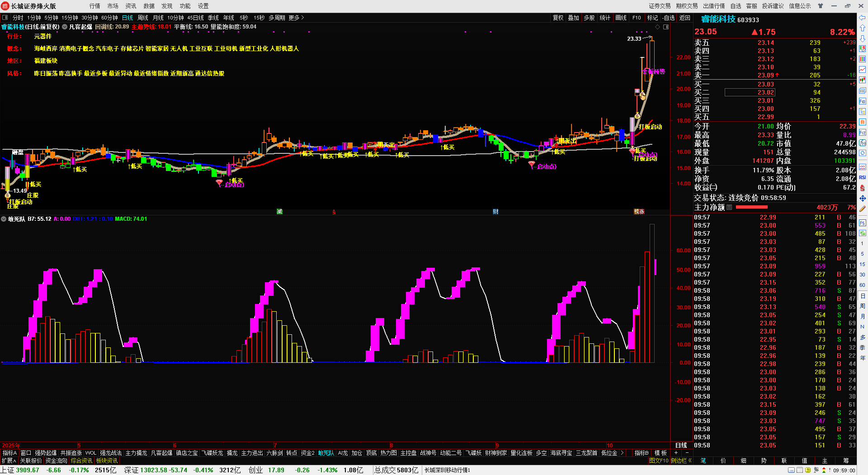Click the four-way move arrows icon
868x475 pixels.
(x=863, y=198)
